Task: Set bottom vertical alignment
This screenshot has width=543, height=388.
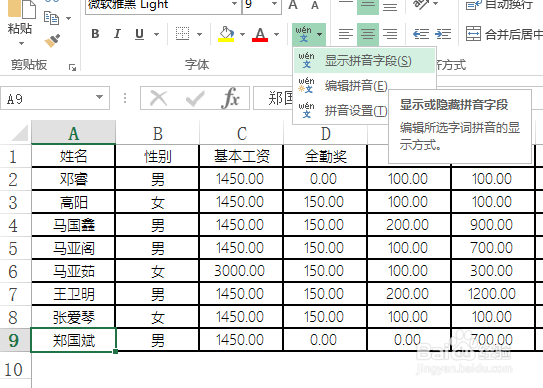Action: [390, 6]
